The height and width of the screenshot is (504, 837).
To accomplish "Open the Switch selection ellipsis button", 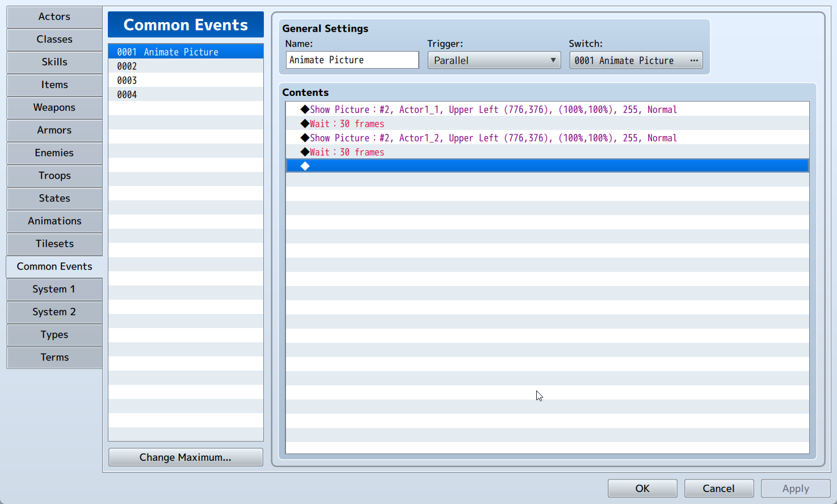I will coord(693,60).
